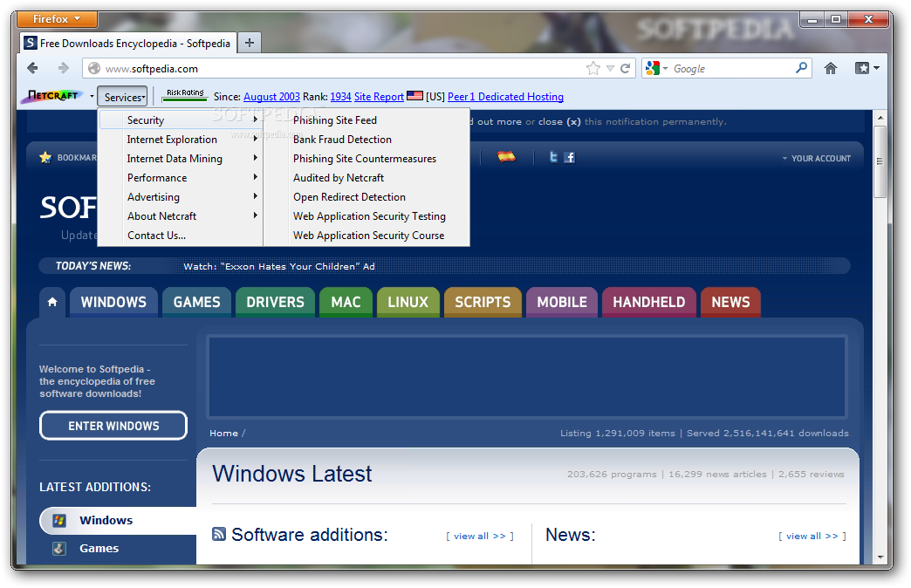This screenshot has height=588, width=911.
Task: Expand the Your Account dropdown
Action: tap(816, 158)
